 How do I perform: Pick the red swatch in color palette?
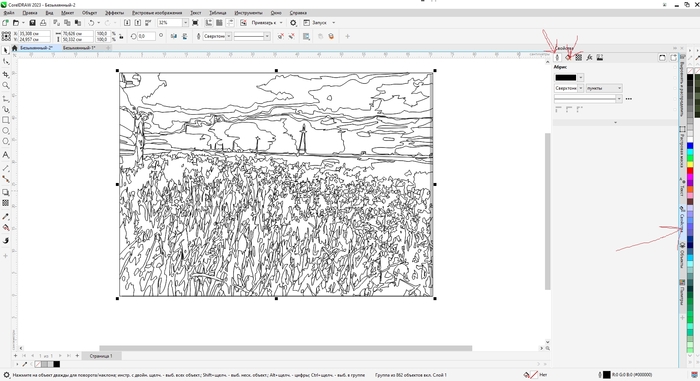(690, 171)
